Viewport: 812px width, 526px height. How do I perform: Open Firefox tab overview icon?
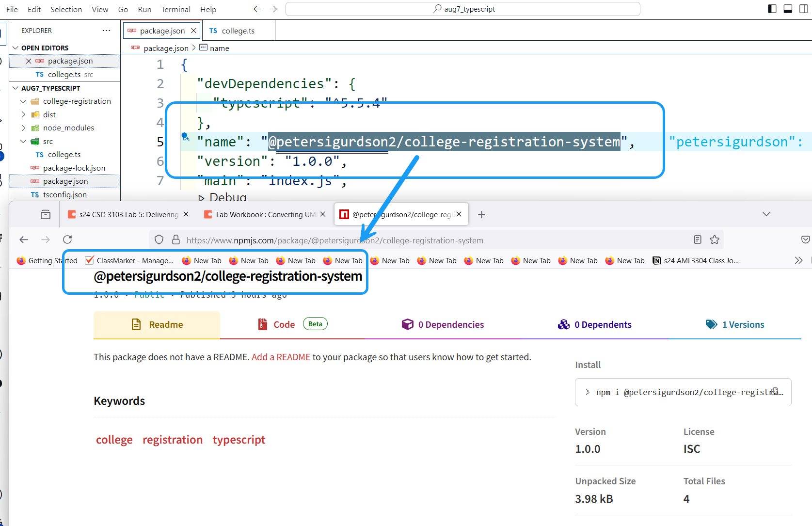click(46, 214)
